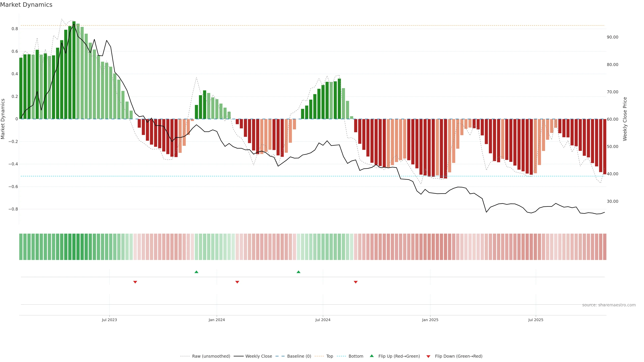
Task: Click the red flip-down marker after Jul 2023
Action: coord(135,282)
